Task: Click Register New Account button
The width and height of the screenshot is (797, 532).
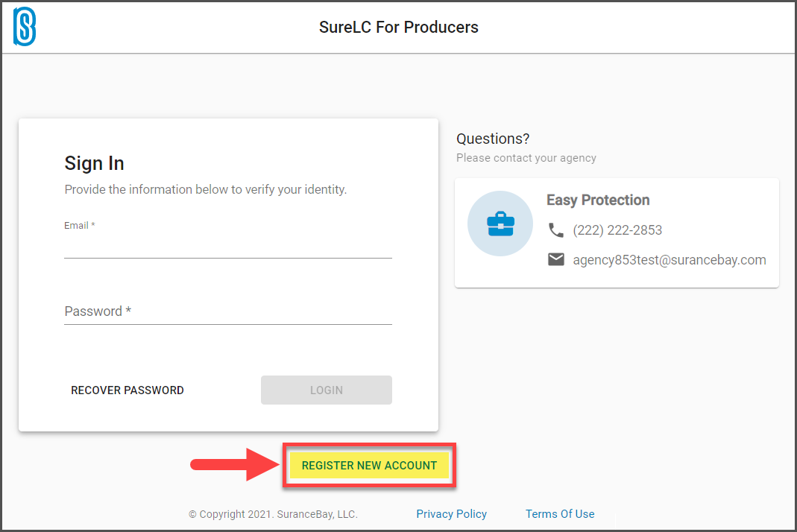Action: click(x=370, y=466)
